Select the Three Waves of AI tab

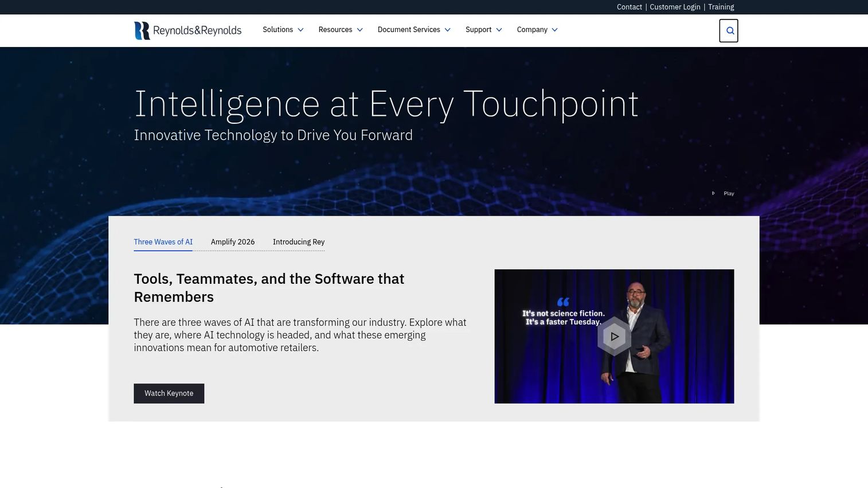[163, 242]
